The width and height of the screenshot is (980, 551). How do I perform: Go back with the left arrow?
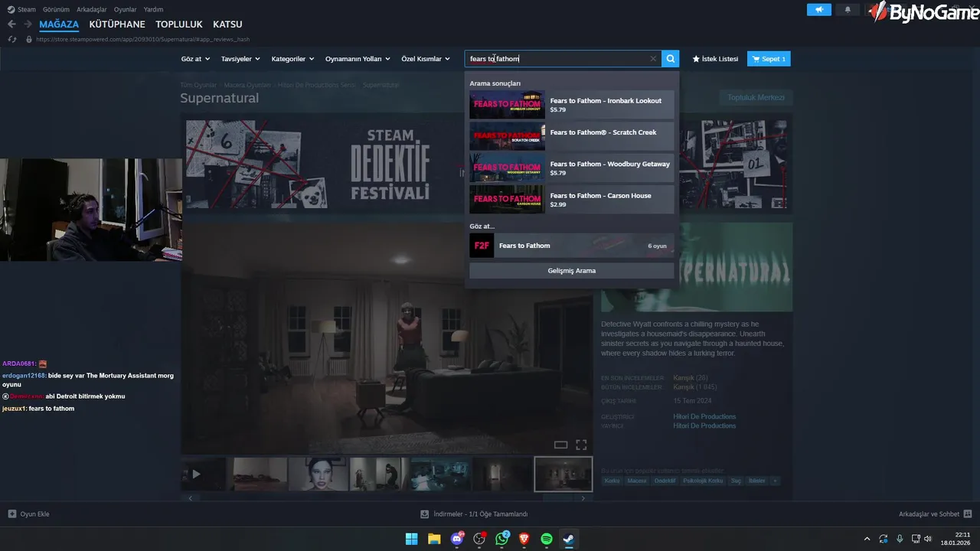click(x=11, y=24)
